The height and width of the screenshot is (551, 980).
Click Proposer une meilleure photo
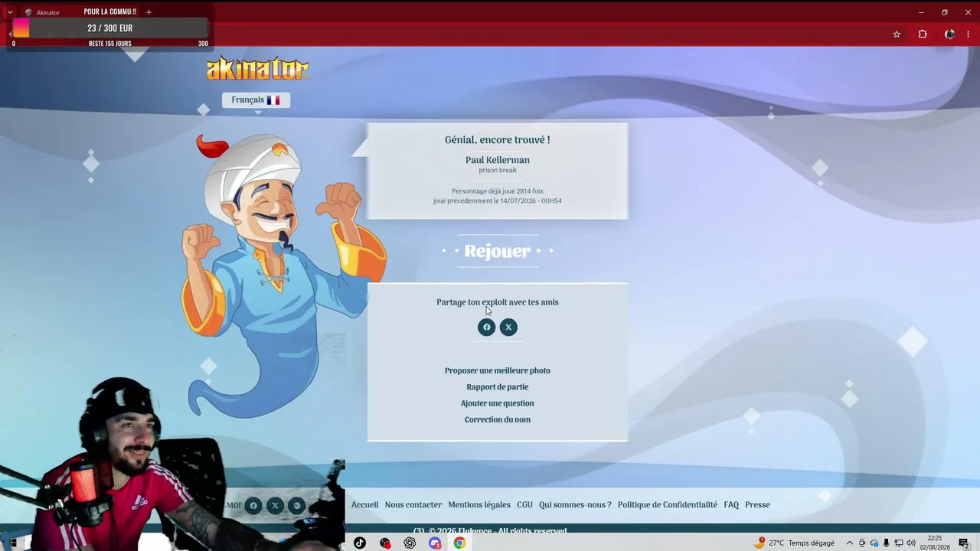pyautogui.click(x=498, y=370)
